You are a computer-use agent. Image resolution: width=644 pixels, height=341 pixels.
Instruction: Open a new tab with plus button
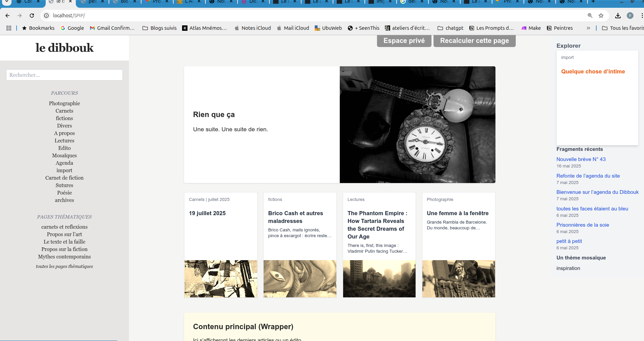coord(593,2)
